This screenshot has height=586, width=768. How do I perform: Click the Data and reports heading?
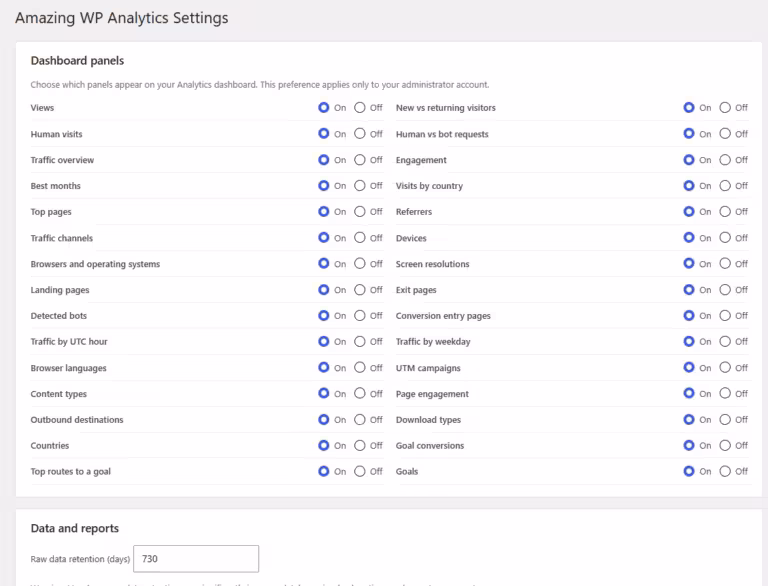coord(74,528)
